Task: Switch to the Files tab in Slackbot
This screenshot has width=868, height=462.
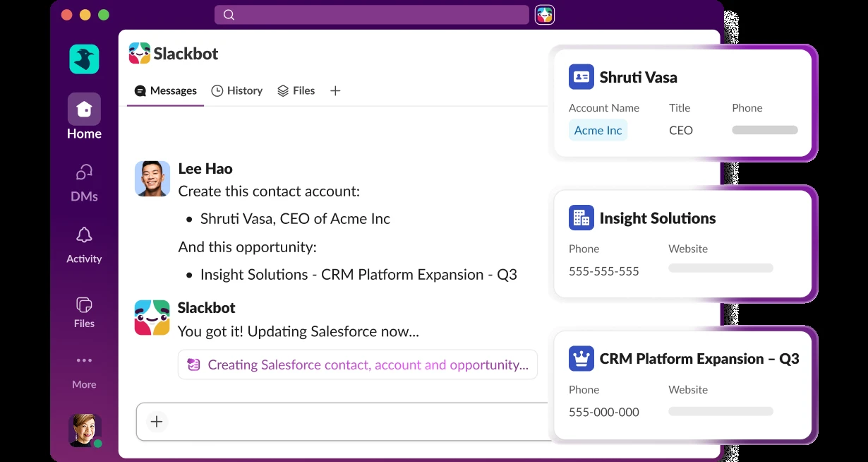Action: coord(296,90)
